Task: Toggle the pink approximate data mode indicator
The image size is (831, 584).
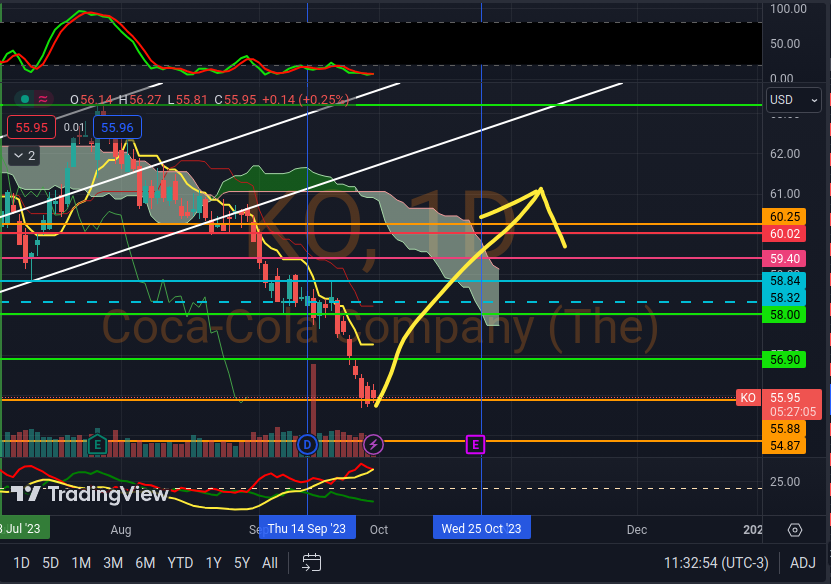Action: [x=44, y=99]
